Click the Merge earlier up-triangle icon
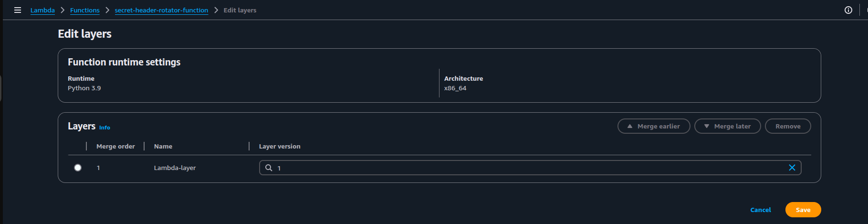Image resolution: width=868 pixels, height=224 pixels. (630, 126)
